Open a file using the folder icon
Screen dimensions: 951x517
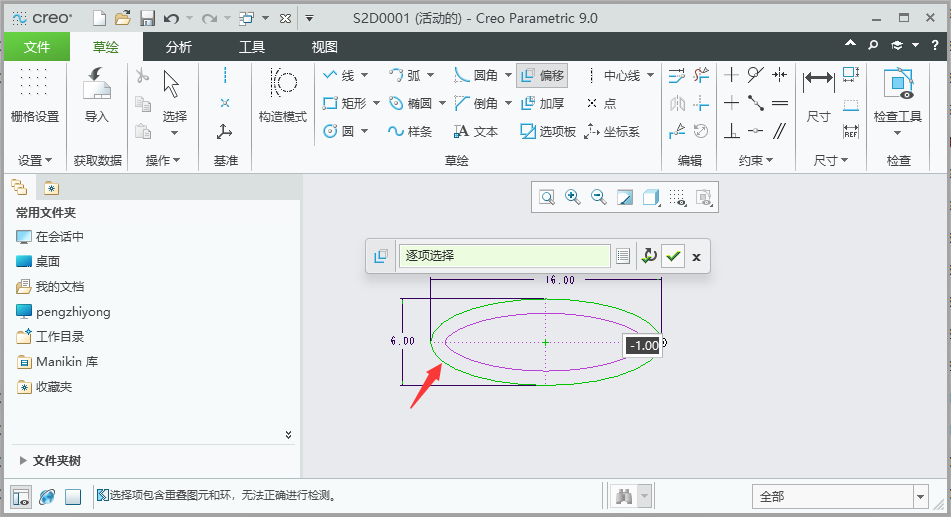tap(123, 18)
